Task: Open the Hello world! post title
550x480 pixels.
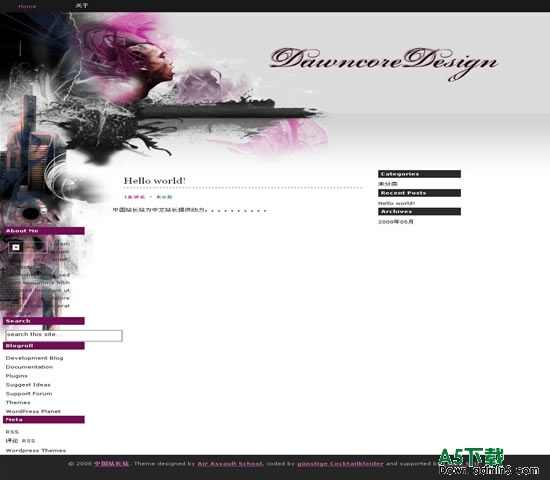Action: tap(155, 181)
